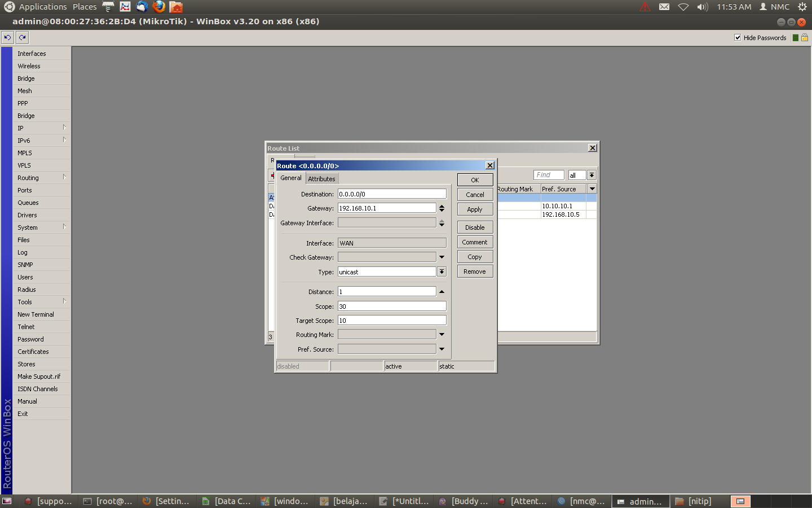Toggle the Hide Passwords checkbox
This screenshot has width=812, height=508.
coord(738,38)
